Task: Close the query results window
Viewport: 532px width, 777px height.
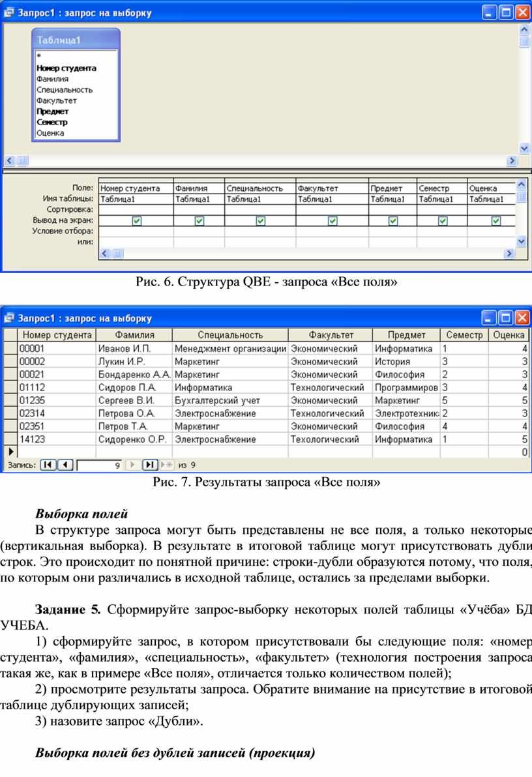Action: click(523, 317)
